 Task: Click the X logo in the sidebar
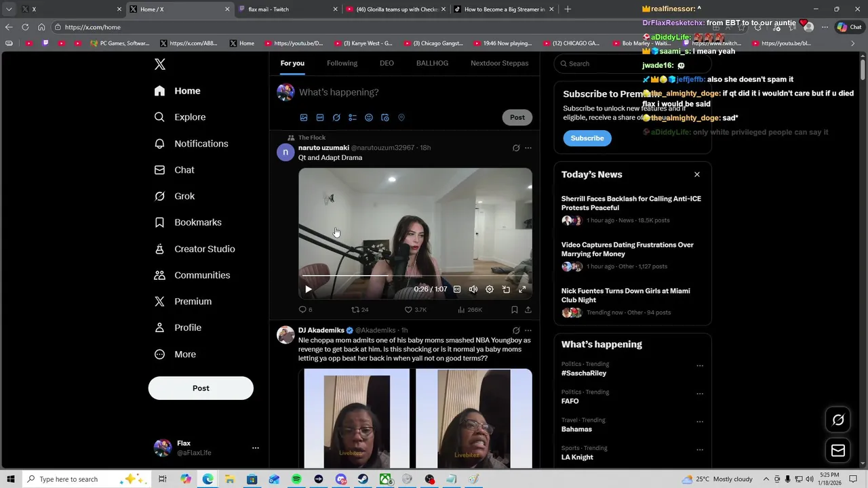[x=159, y=64]
